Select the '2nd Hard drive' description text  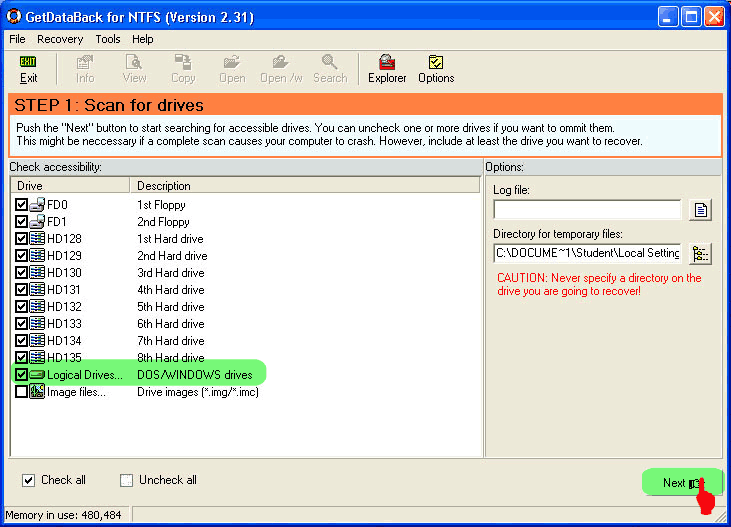(172, 256)
